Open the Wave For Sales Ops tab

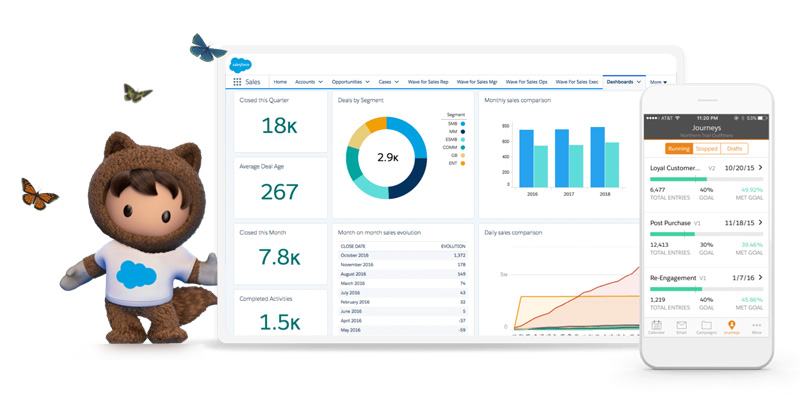click(x=527, y=82)
